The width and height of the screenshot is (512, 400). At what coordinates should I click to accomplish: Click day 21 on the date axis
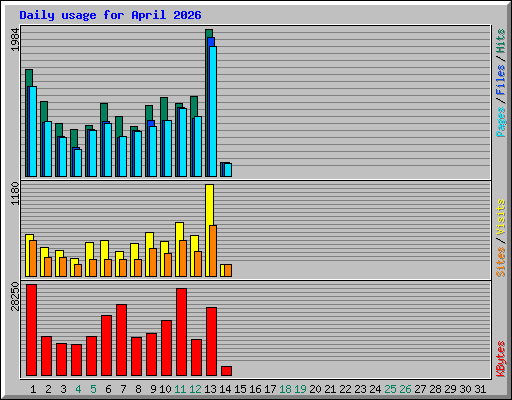click(330, 389)
